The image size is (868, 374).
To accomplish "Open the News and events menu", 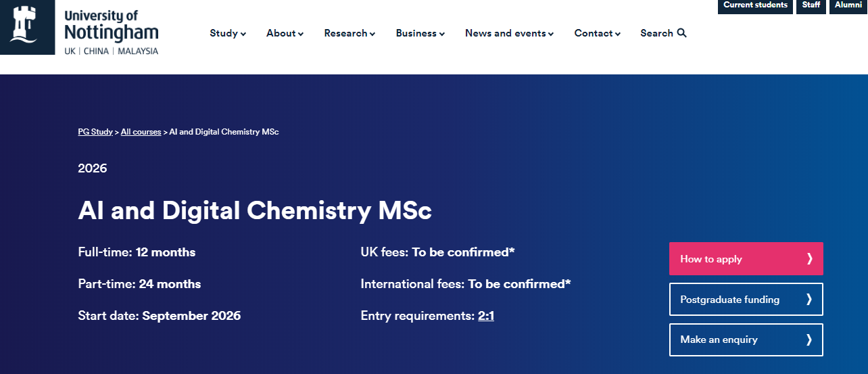I will (x=509, y=33).
